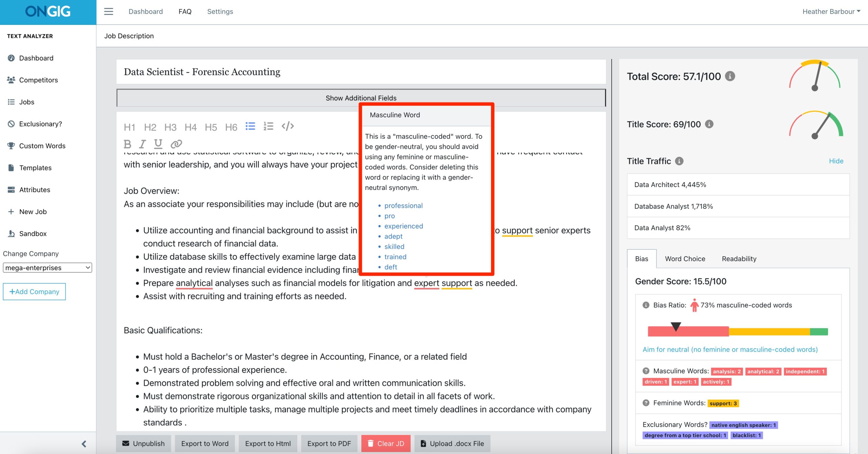Drag the Gender Score bias ratio slider
Screen dimensions: 868x454
[676, 328]
